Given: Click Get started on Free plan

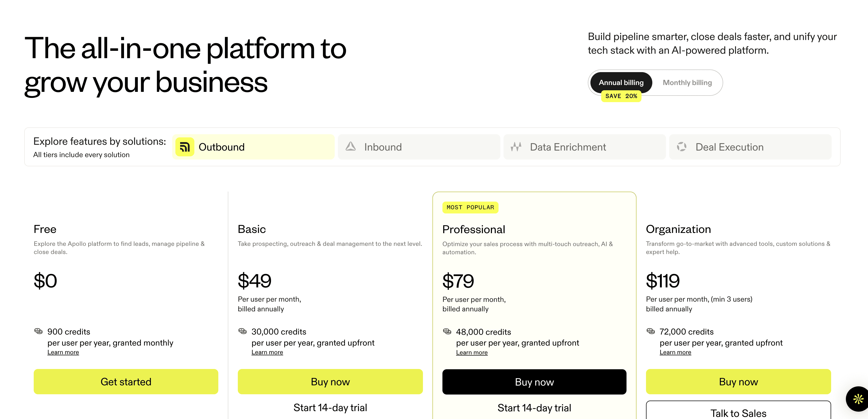Looking at the screenshot, I should 126,382.
